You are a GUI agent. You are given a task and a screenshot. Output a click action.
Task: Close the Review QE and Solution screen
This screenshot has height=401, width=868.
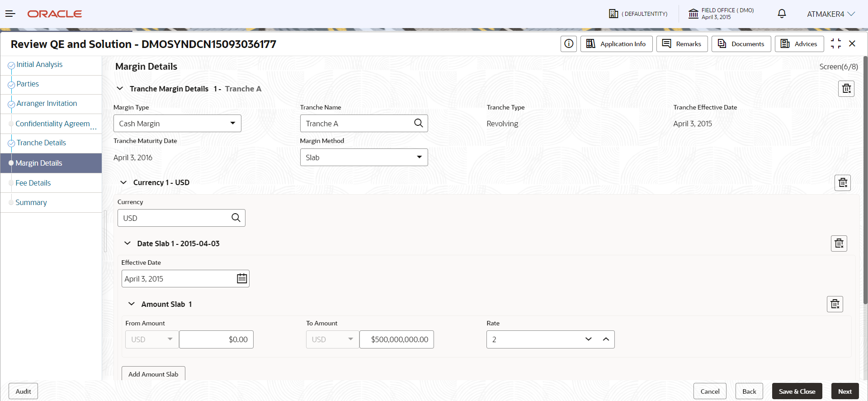[852, 44]
